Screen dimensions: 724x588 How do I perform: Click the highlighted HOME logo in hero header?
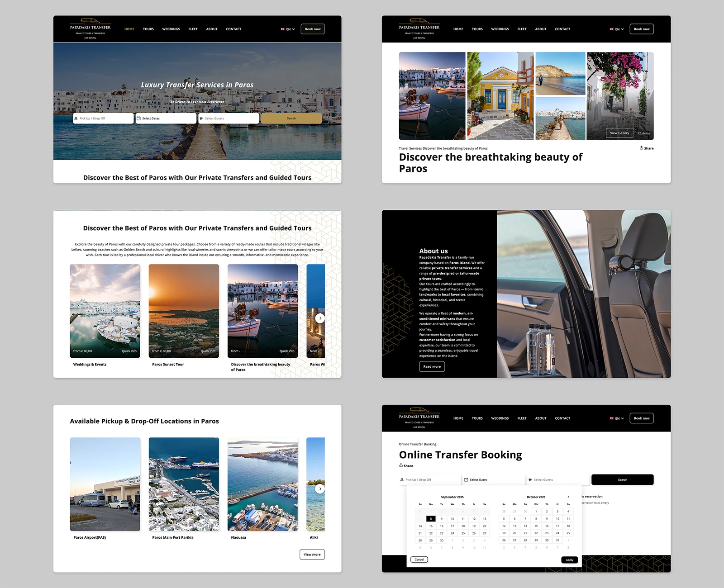tap(90, 29)
